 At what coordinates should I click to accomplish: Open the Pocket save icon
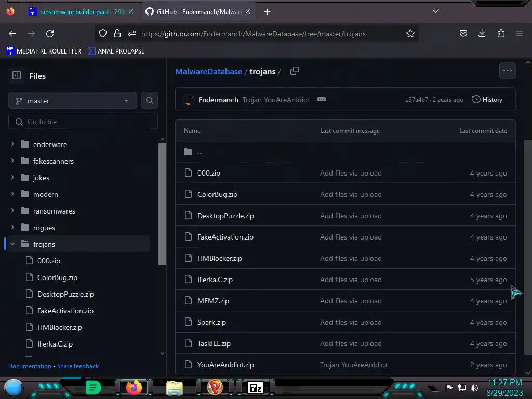tap(463, 33)
